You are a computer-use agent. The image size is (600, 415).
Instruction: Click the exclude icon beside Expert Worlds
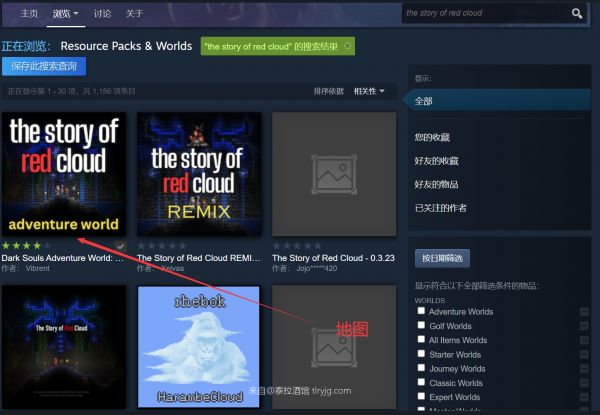pyautogui.click(x=584, y=397)
